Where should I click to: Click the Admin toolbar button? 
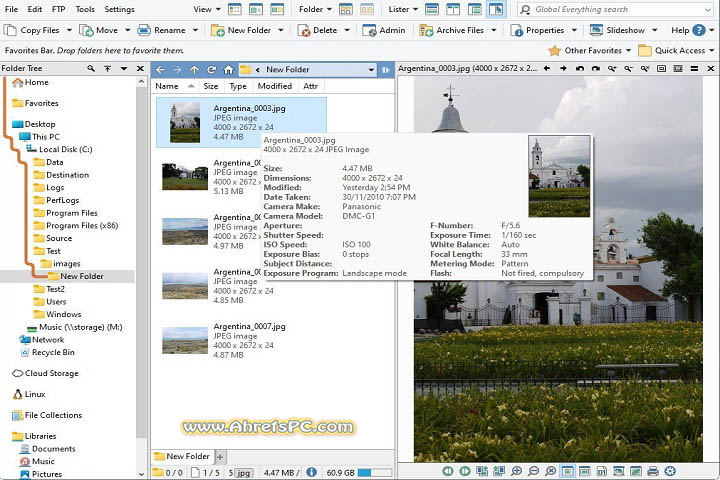pyautogui.click(x=383, y=30)
